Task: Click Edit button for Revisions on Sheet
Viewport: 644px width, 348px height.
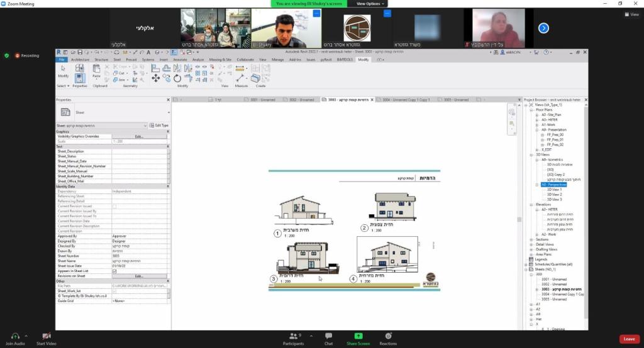Action: [139, 276]
